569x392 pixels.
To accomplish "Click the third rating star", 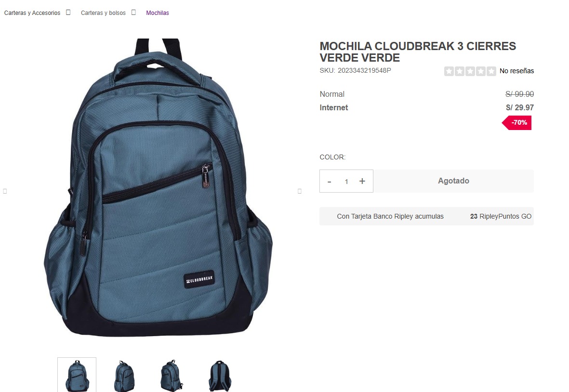I will pos(470,71).
